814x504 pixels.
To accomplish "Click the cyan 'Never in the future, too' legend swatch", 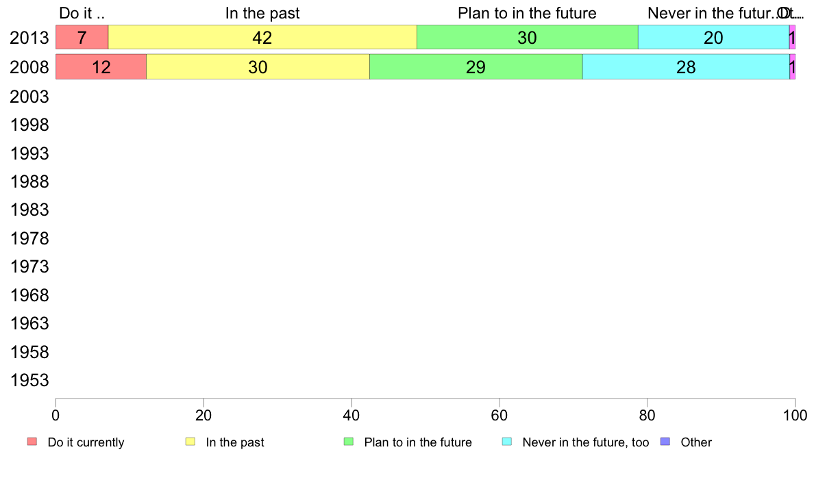I will pos(506,442).
